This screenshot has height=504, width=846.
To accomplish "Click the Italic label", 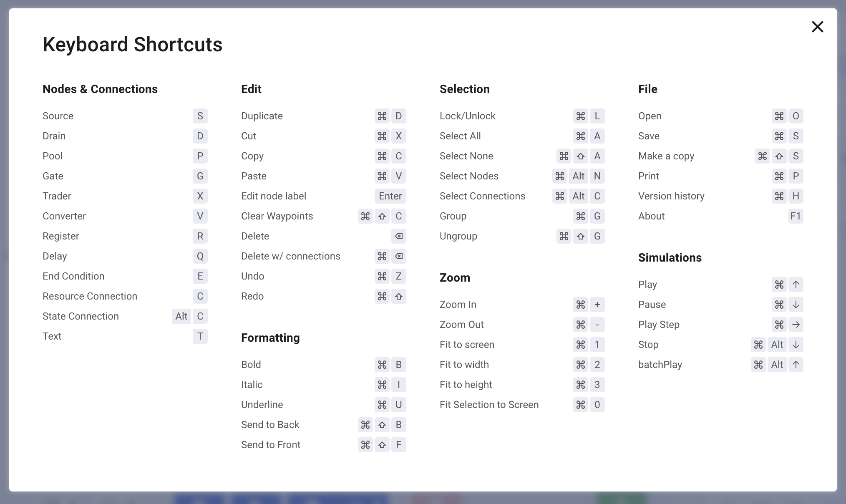I will click(252, 385).
